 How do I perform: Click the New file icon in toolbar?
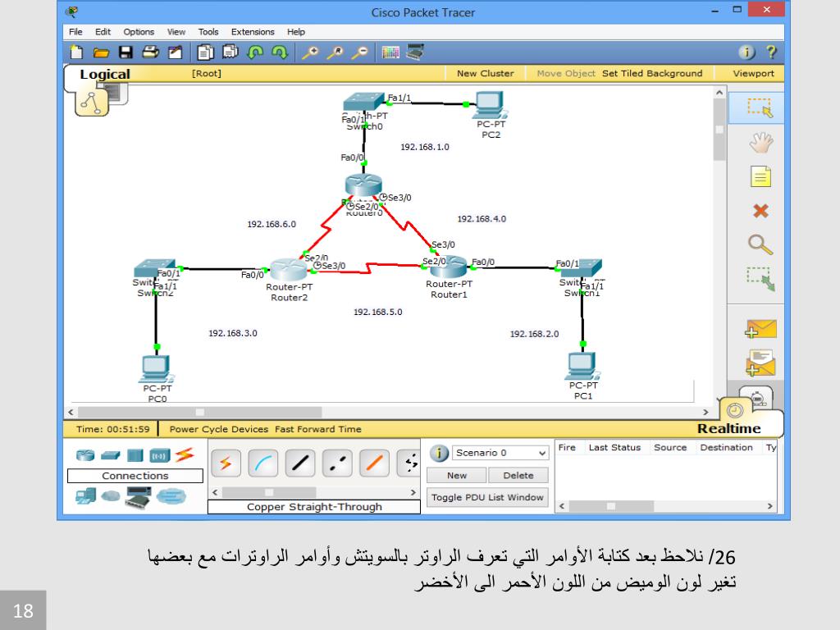76,52
